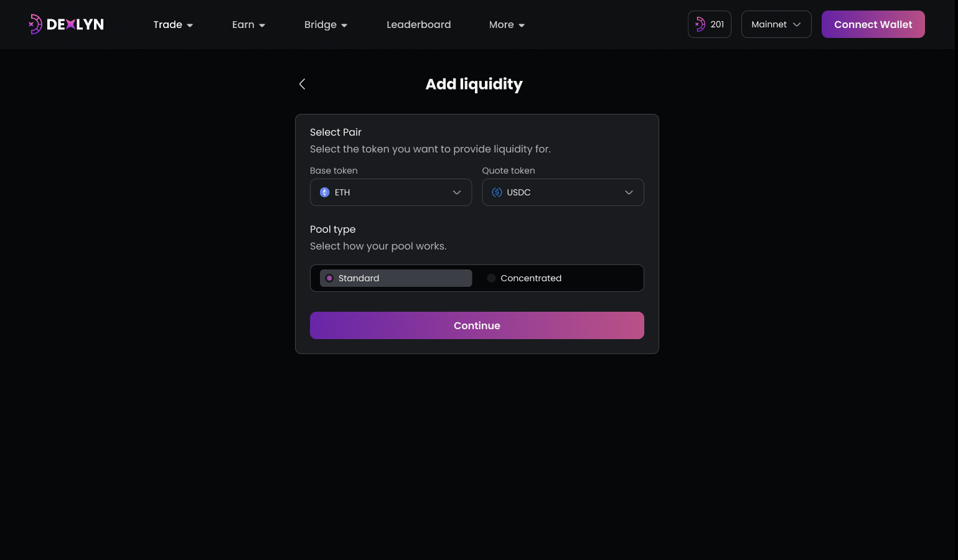This screenshot has width=958, height=560.
Task: Open the Mainnet network selector
Action: (776, 24)
